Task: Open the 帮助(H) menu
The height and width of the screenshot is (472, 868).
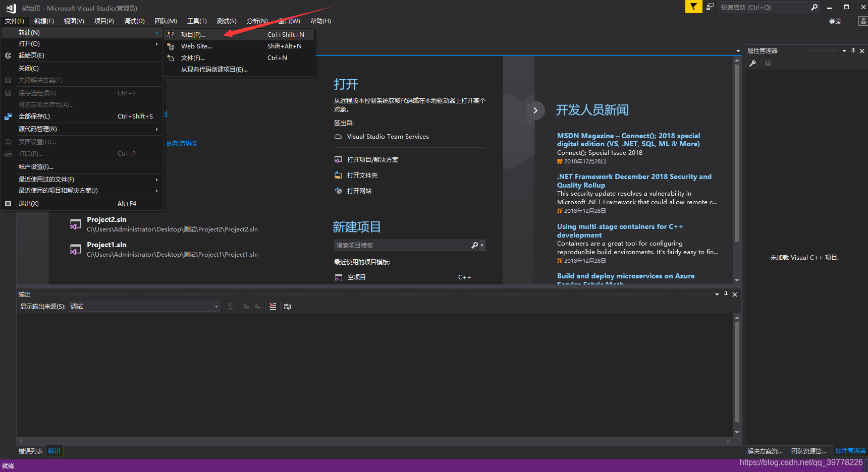Action: click(x=320, y=21)
